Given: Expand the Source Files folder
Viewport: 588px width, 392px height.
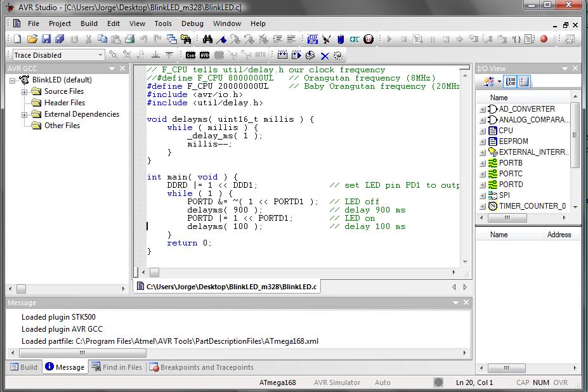Looking at the screenshot, I should coord(25,92).
